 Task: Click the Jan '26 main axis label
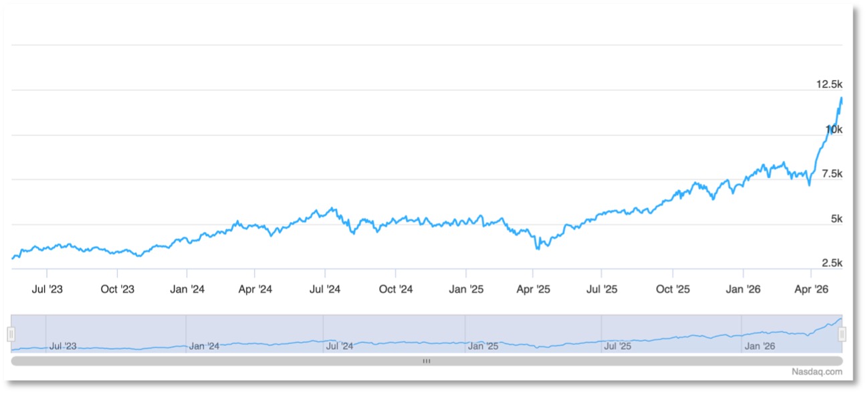pos(744,289)
